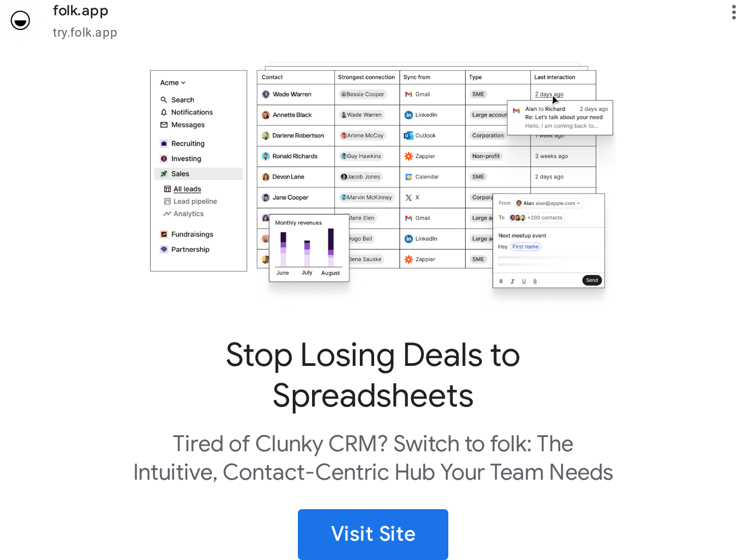Click the Send button
This screenshot has width=736, height=560.
click(x=592, y=280)
